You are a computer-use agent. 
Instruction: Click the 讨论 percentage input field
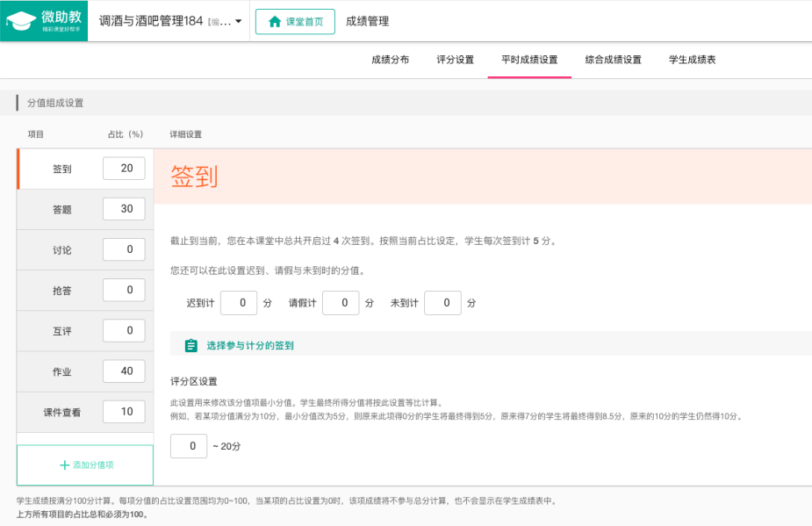click(124, 249)
